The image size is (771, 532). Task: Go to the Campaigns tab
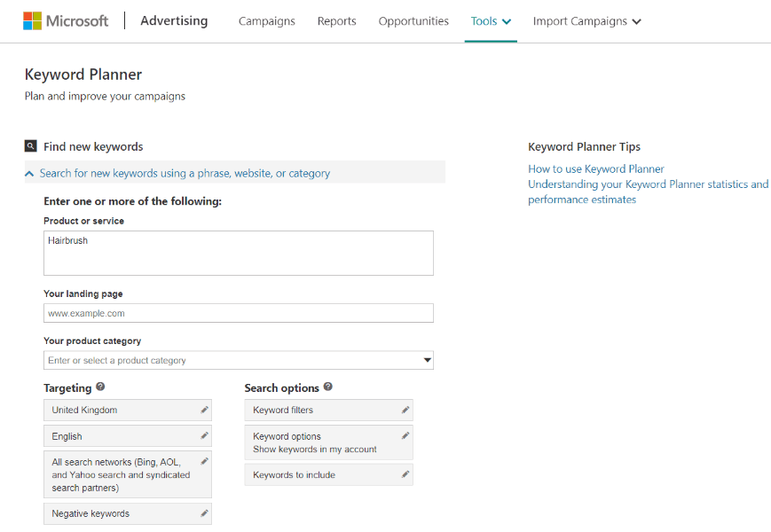point(266,21)
